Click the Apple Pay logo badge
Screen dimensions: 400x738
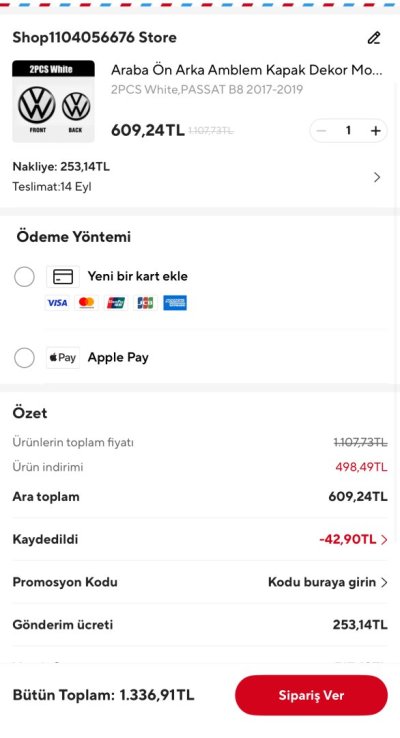[x=63, y=358]
